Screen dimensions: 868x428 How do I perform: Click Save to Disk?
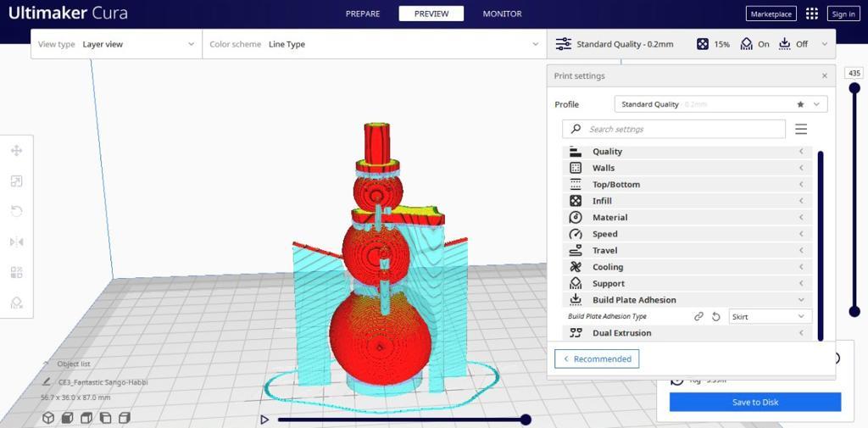[755, 402]
